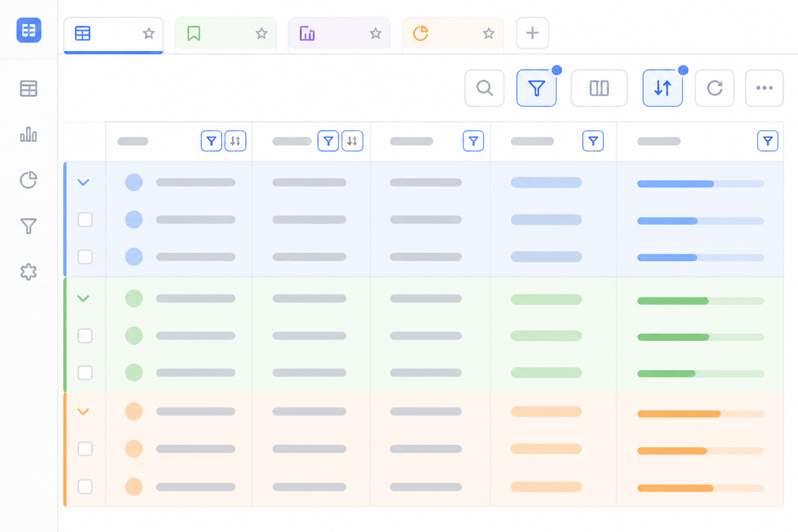The width and height of the screenshot is (798, 532).
Task: Open the bar chart section in sidebar
Action: point(29,134)
